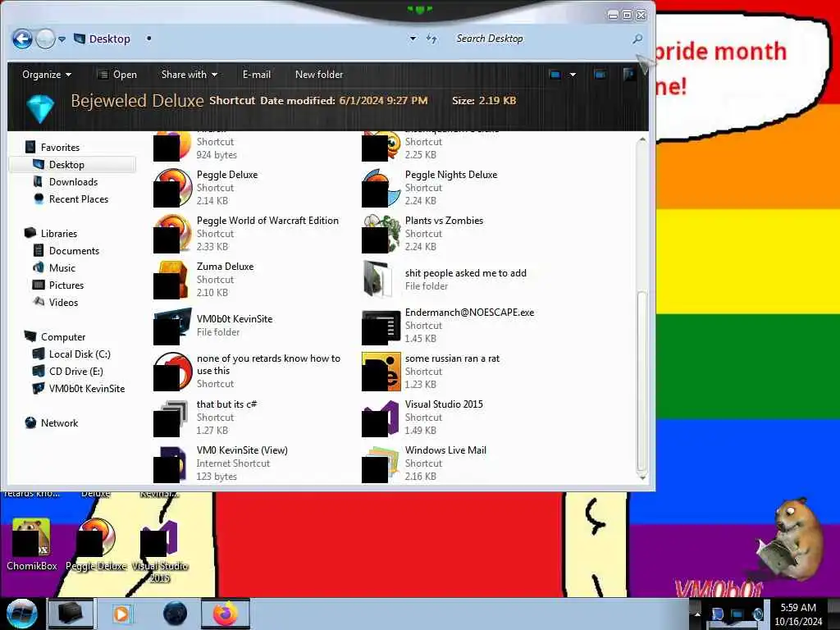
Task: Click the Forward navigation arrow
Action: [x=46, y=39]
